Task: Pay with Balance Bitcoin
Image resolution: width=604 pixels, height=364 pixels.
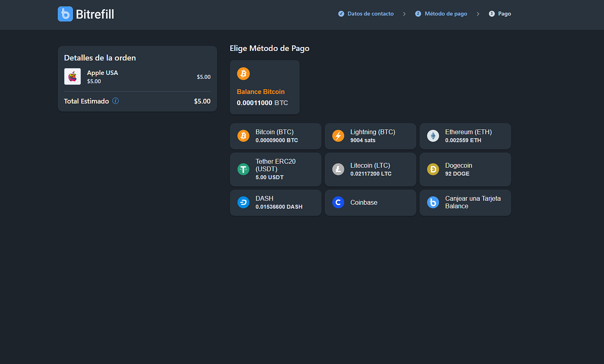Action: [x=264, y=87]
